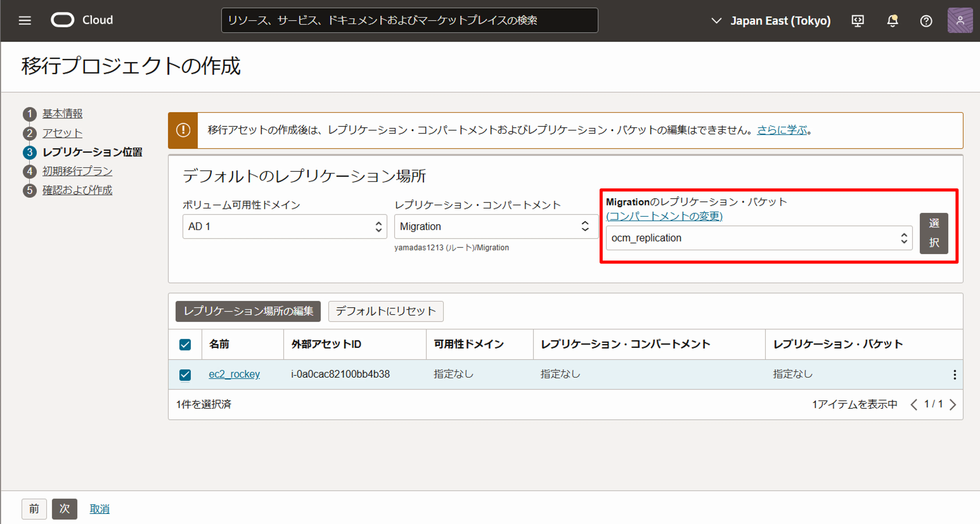Click the Oracle Cloud logo

pyautogui.click(x=82, y=20)
